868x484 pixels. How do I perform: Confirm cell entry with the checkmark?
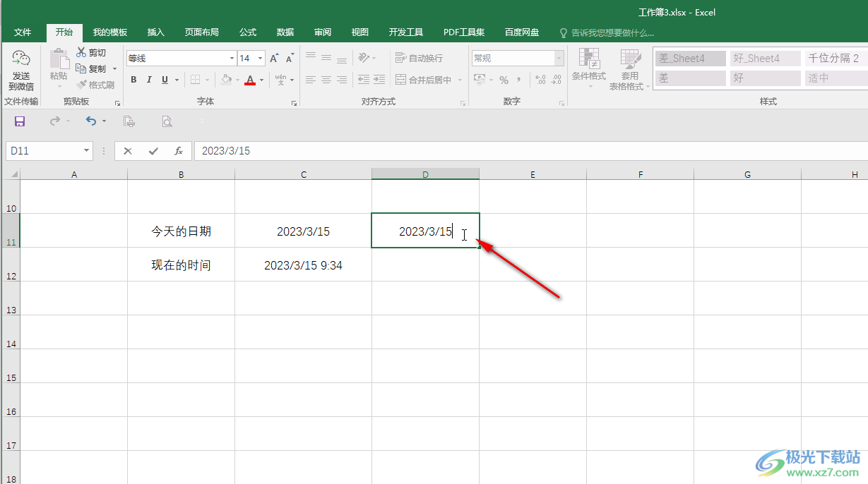(x=153, y=151)
